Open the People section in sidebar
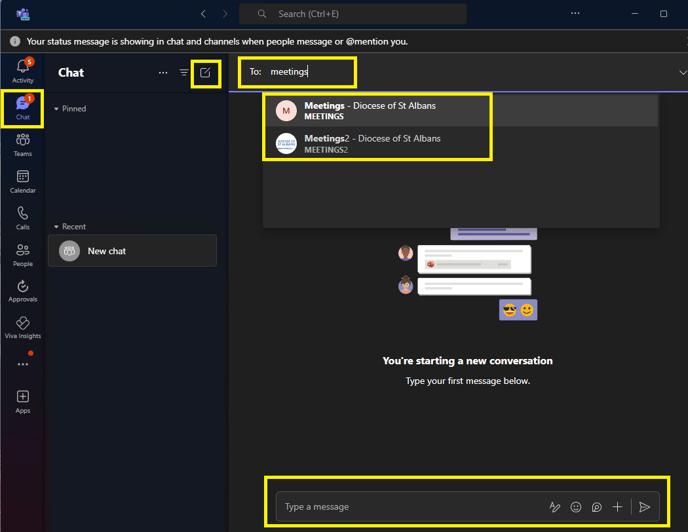Viewport: 688px width, 532px height. point(22,255)
